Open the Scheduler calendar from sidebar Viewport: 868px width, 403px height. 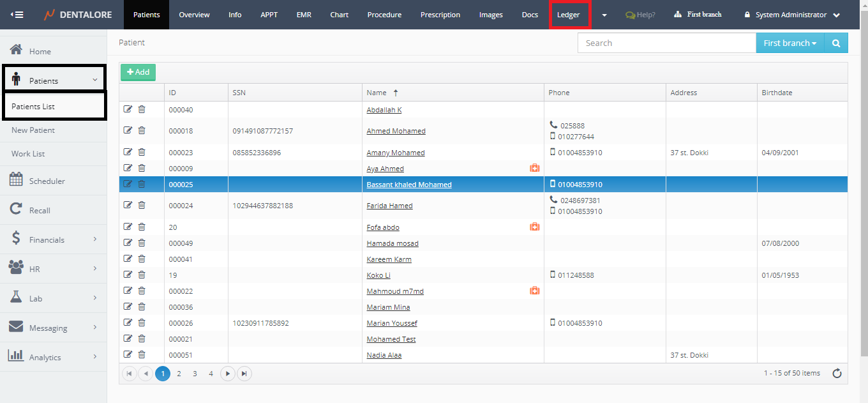point(47,181)
